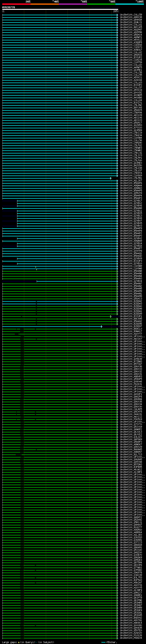Image resolution: width=146 pixels, height=644 pixels.
Task: Click the green ~80% legend segment
Action: pyautogui.click(x=101, y=4)
